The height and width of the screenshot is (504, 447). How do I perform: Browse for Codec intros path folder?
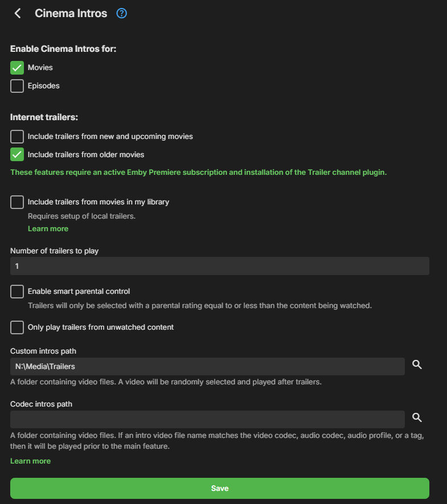click(x=417, y=419)
